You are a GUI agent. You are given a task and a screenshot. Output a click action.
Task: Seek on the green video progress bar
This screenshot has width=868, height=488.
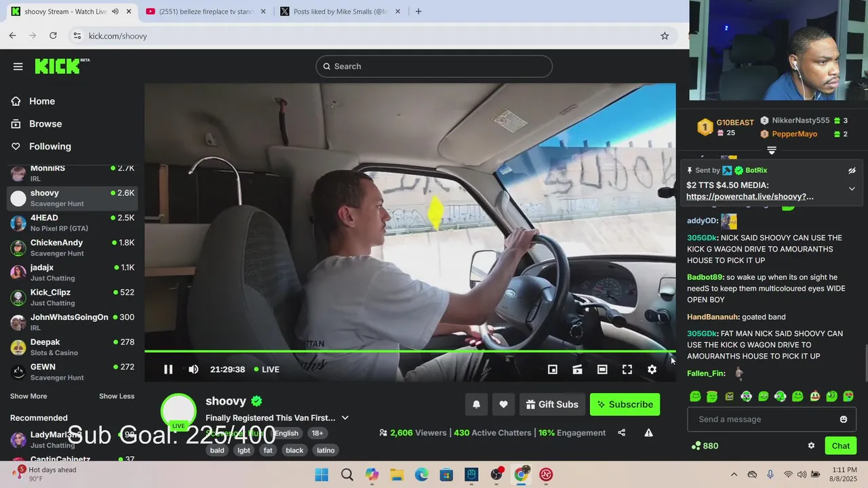click(x=410, y=351)
